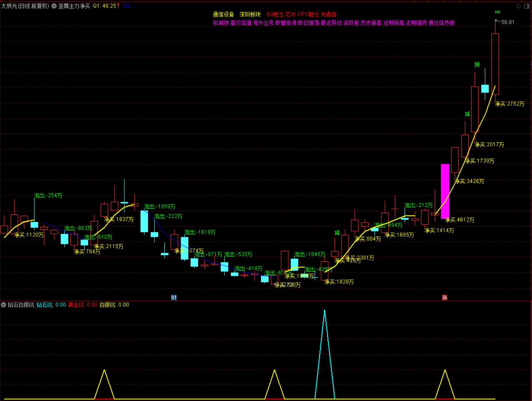The width and height of the screenshot is (532, 401).
Task: Click the 钻石白银坑 indicator name
Action: coord(21,305)
